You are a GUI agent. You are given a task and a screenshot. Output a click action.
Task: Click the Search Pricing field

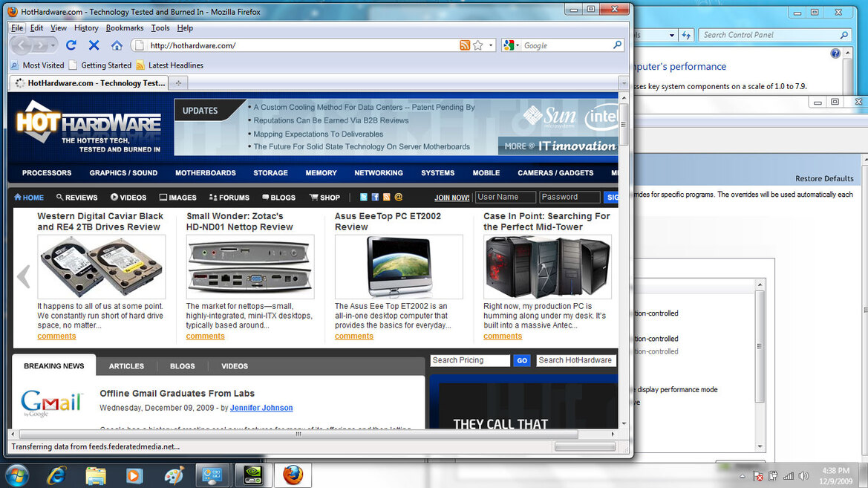click(x=470, y=360)
